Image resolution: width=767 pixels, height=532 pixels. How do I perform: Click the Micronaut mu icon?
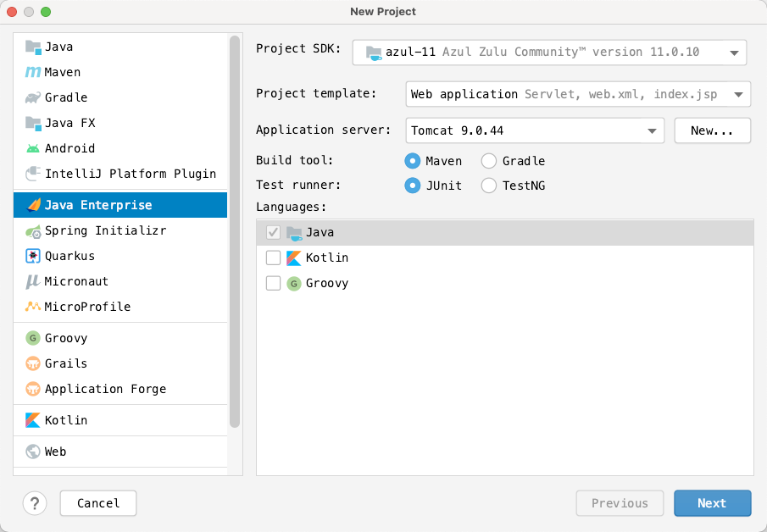coord(32,281)
